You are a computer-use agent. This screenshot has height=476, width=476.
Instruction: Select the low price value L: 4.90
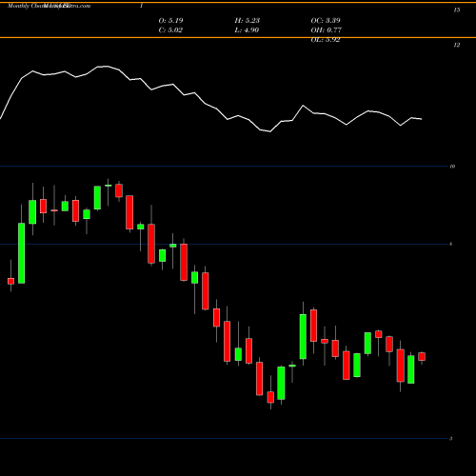click(x=247, y=30)
